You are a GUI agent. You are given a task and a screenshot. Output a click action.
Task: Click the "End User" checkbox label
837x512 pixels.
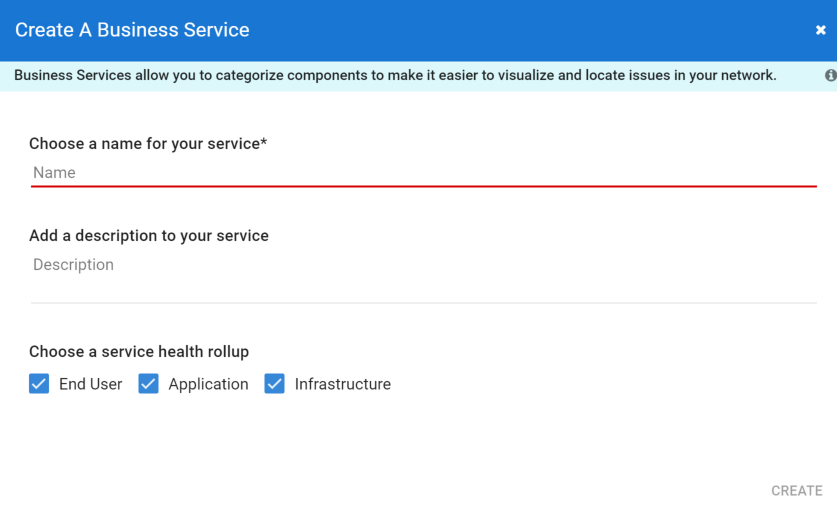90,384
